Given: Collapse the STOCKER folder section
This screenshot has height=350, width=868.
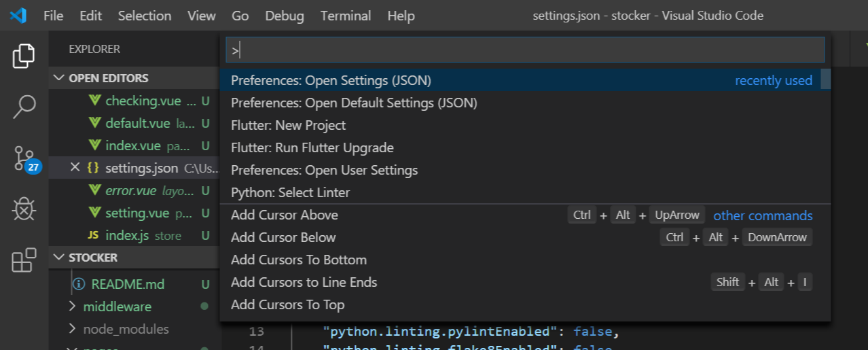Looking at the screenshot, I should (134, 258).
